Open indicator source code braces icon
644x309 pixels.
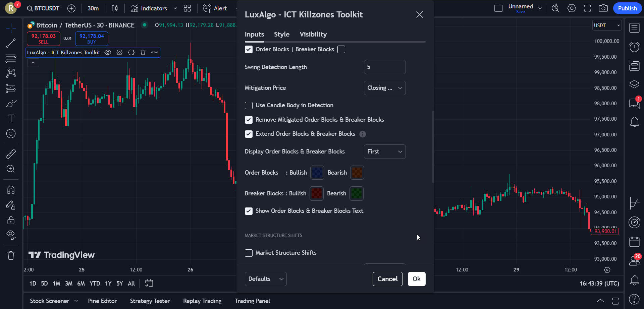click(x=131, y=52)
